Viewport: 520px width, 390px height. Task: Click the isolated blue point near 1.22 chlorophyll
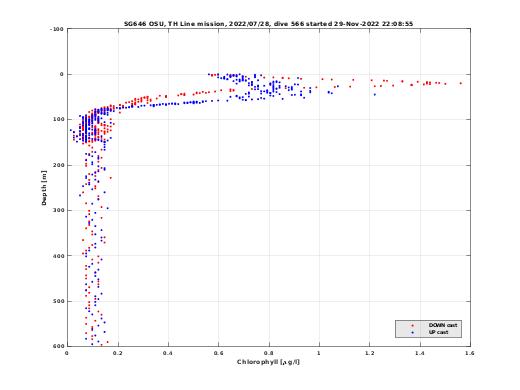[x=375, y=95]
